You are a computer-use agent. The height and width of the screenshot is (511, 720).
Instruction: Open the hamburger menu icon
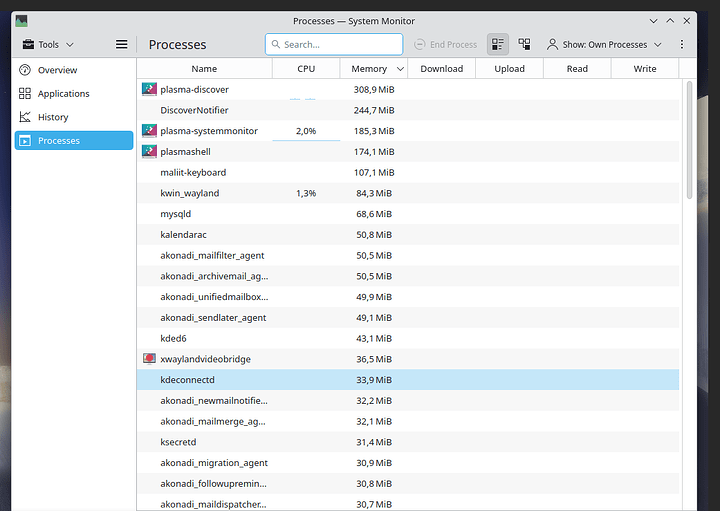pyautogui.click(x=122, y=44)
